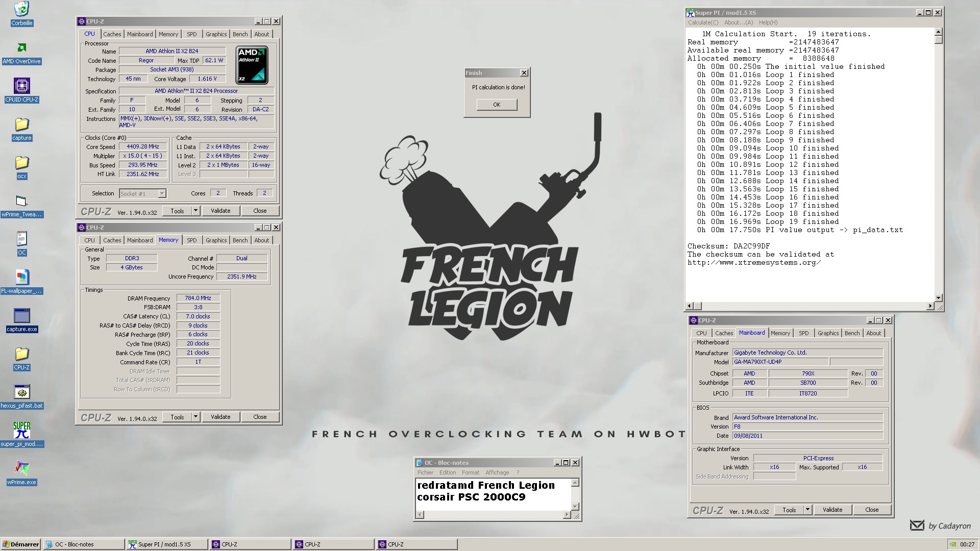Click the Bloc-notes window title icon
Screen dimensions: 980x551
[420, 463]
